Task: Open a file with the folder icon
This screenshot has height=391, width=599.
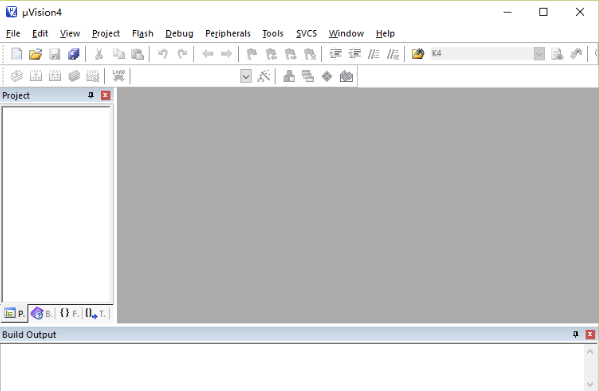Action: tap(35, 54)
